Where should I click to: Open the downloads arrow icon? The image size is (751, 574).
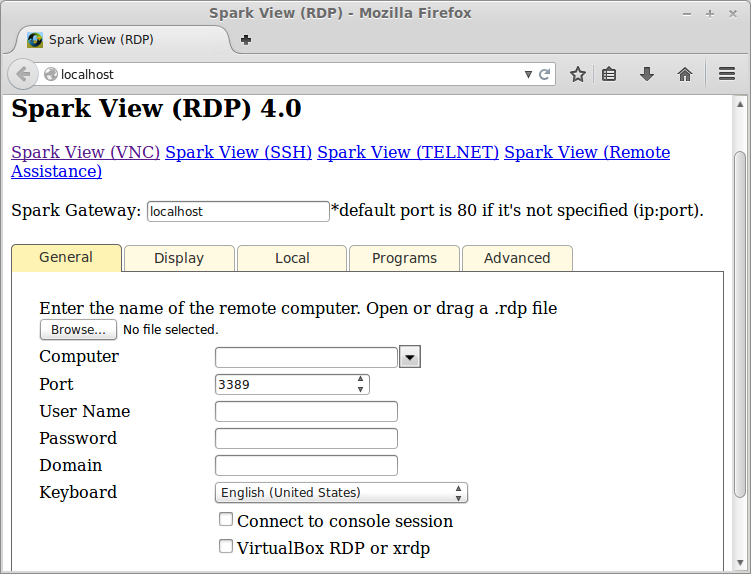[647, 74]
